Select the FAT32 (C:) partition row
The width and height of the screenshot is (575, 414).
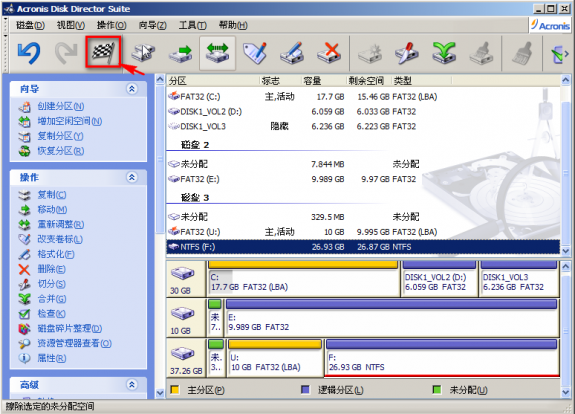(363, 97)
